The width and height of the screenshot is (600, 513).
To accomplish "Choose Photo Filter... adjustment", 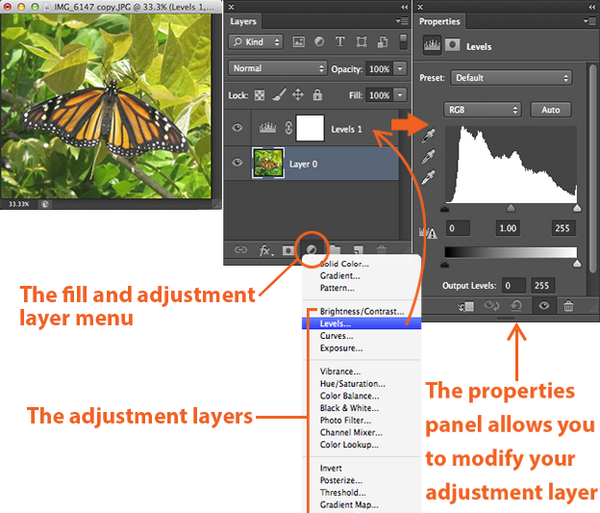I will 346,420.
